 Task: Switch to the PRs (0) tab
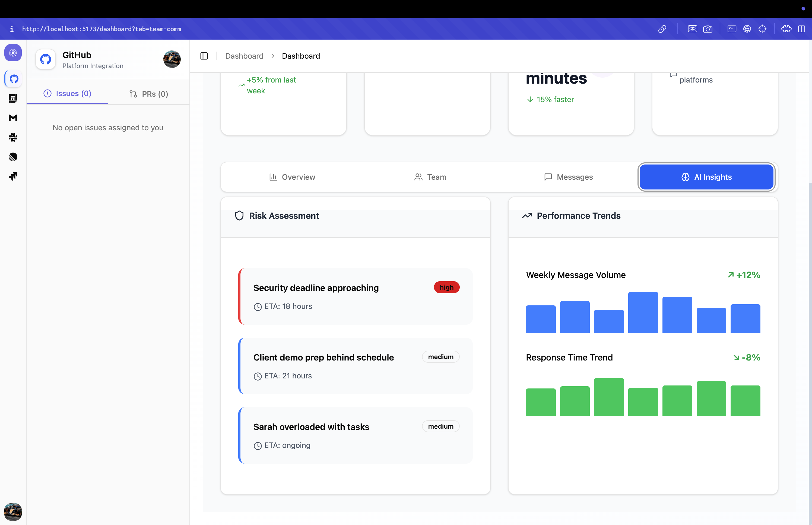[x=148, y=94]
